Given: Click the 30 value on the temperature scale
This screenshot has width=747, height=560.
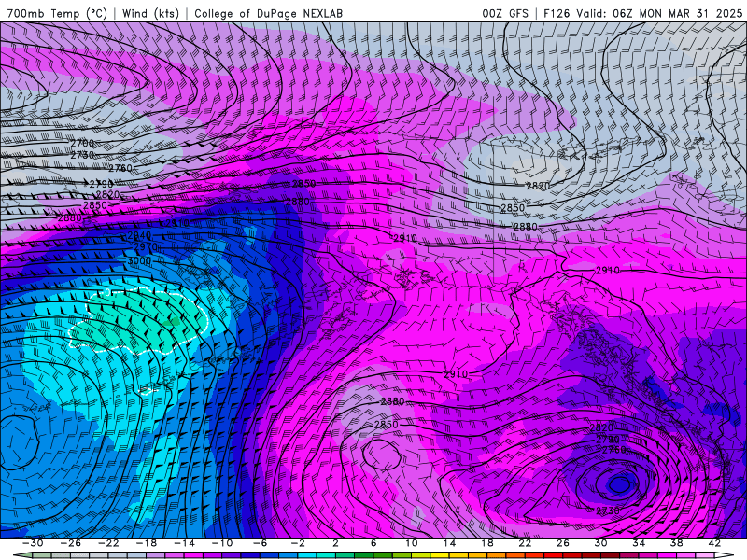Looking at the screenshot, I should (600, 543).
